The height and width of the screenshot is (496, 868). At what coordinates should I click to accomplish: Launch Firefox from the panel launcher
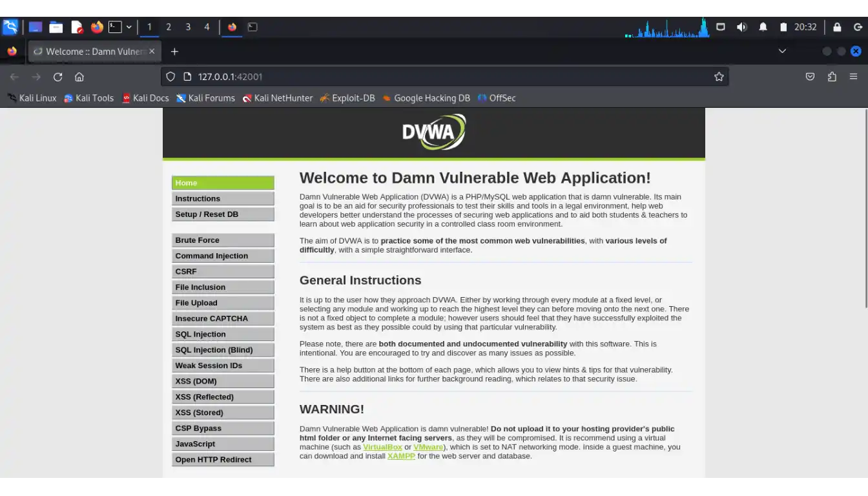[x=97, y=27]
